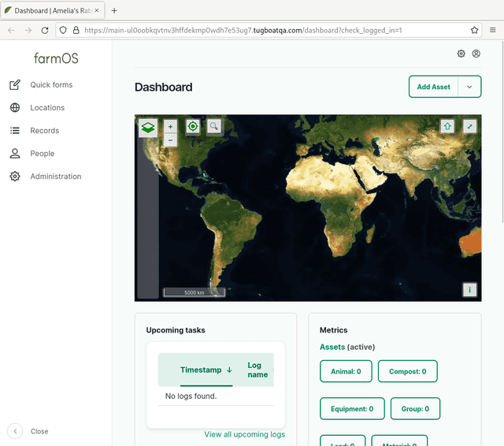The image size is (504, 446).
Task: Bookmark this page with star icon
Action: 474,30
